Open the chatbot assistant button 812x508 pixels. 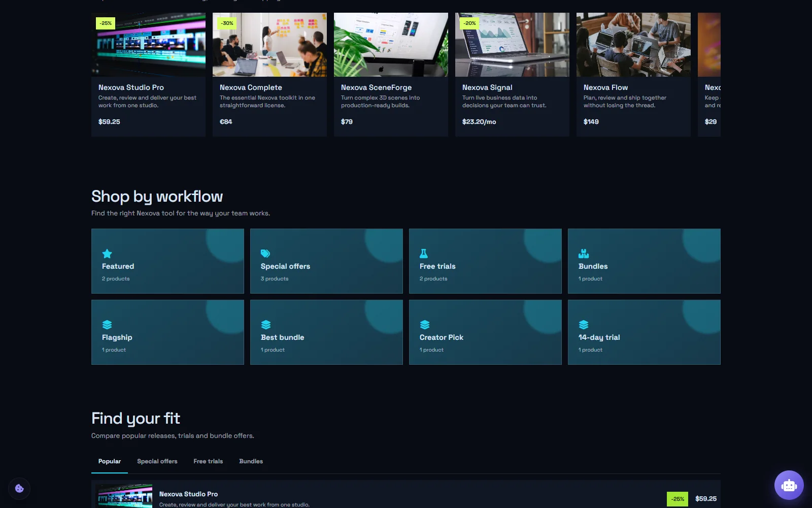pos(789,485)
